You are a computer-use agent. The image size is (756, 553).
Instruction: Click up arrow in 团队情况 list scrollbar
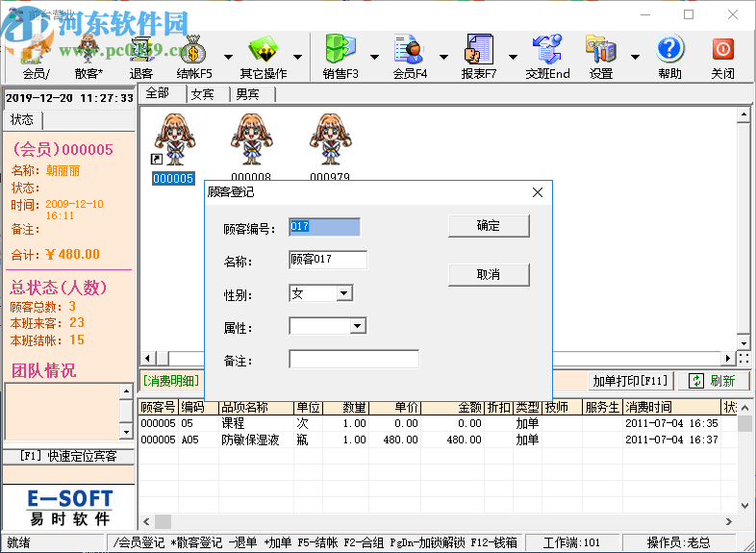pos(126,391)
